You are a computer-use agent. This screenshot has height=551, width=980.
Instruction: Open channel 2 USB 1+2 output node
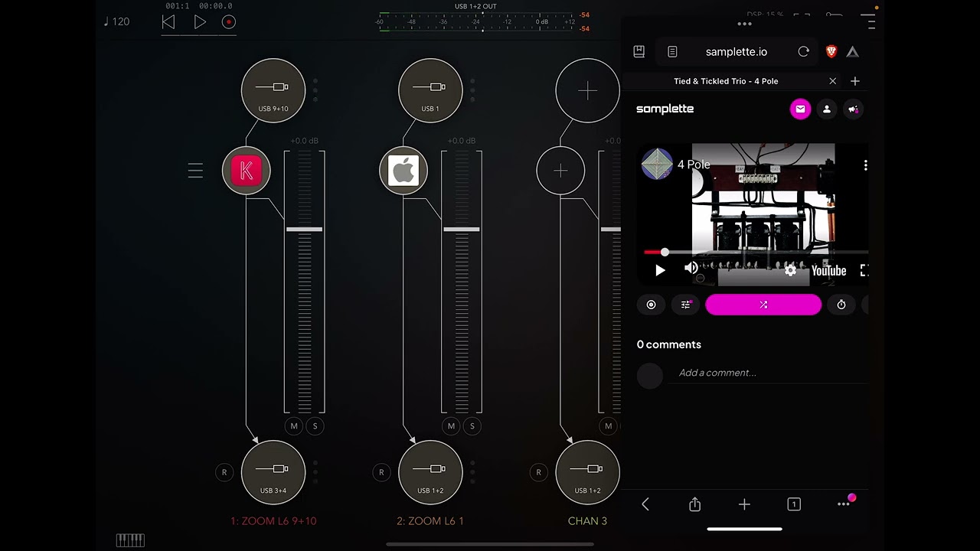[x=430, y=472]
